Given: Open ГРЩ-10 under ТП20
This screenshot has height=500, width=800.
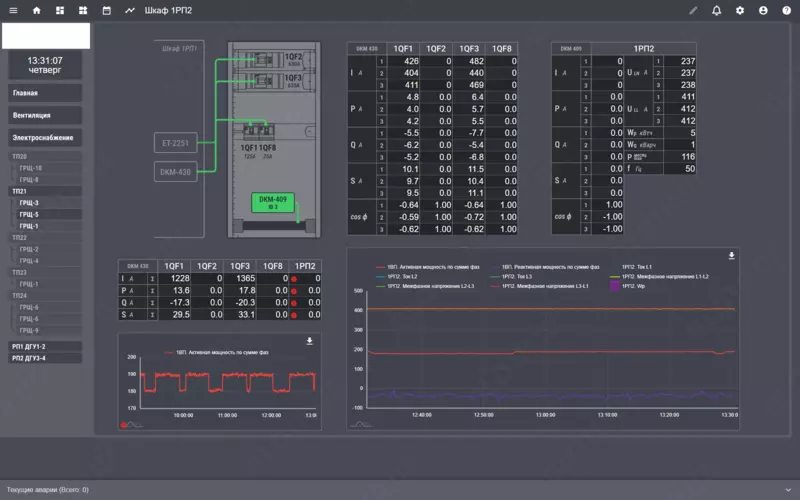Looking at the screenshot, I should point(48,168).
